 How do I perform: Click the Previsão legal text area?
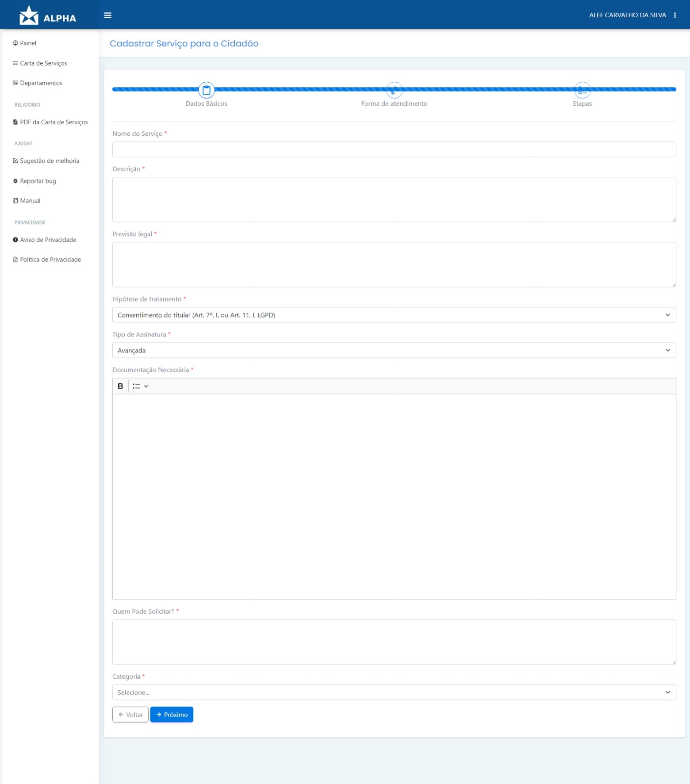(x=394, y=264)
